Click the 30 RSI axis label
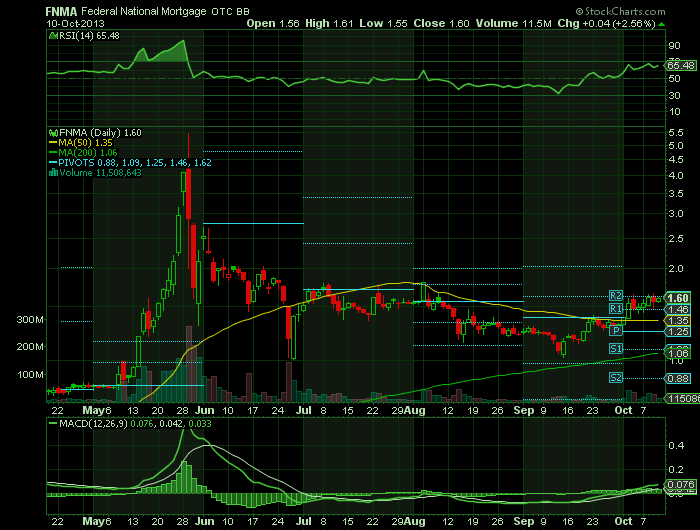The width and height of the screenshot is (700, 530). [675, 96]
